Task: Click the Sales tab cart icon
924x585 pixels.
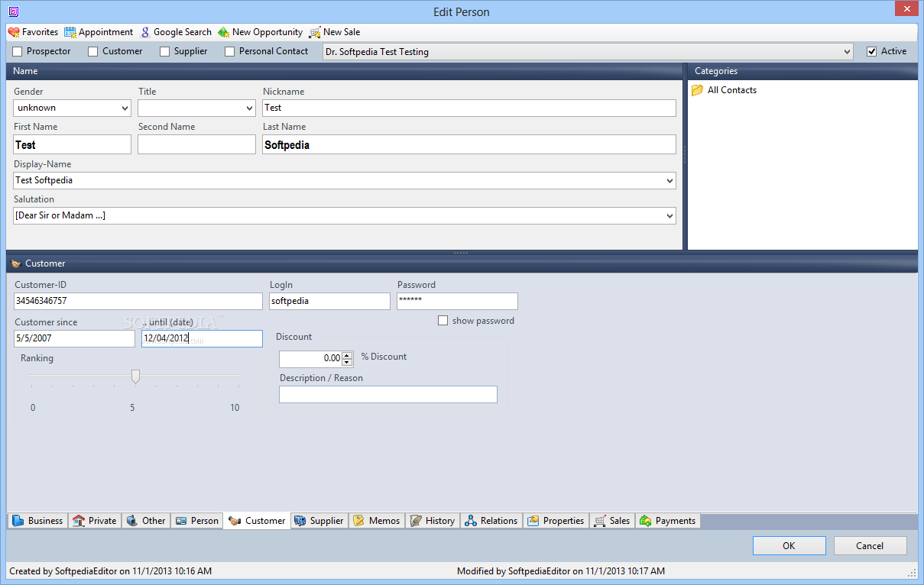Action: (x=600, y=521)
